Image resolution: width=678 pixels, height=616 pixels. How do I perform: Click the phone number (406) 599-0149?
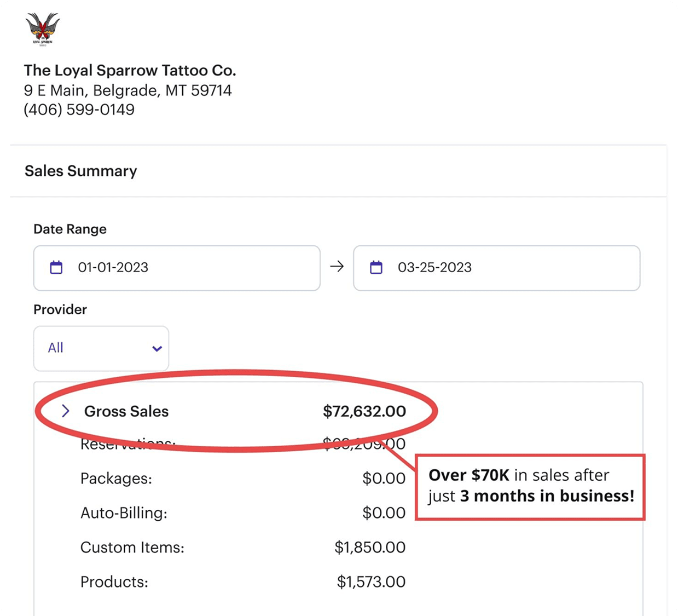(79, 110)
